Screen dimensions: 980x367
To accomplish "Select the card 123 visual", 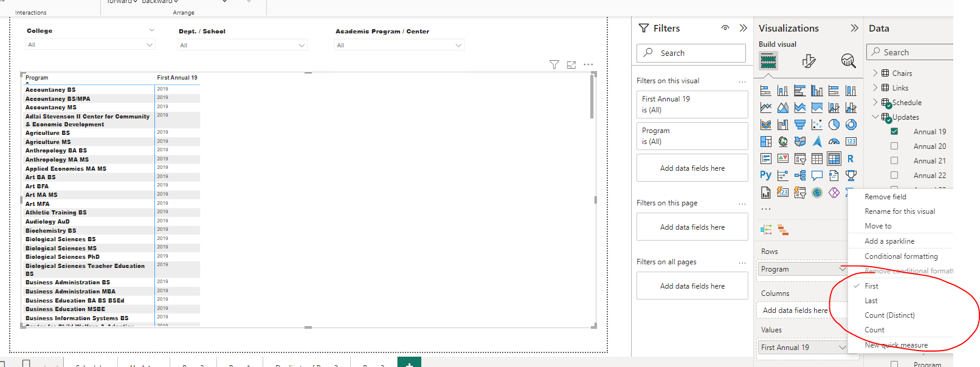I will (x=851, y=142).
